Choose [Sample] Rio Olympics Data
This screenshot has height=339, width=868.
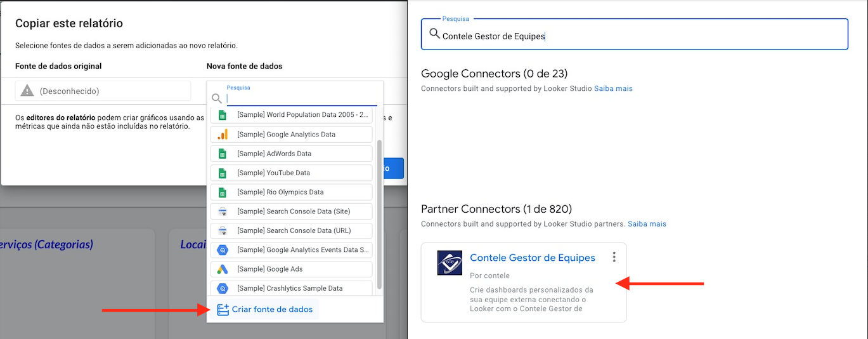[291, 192]
